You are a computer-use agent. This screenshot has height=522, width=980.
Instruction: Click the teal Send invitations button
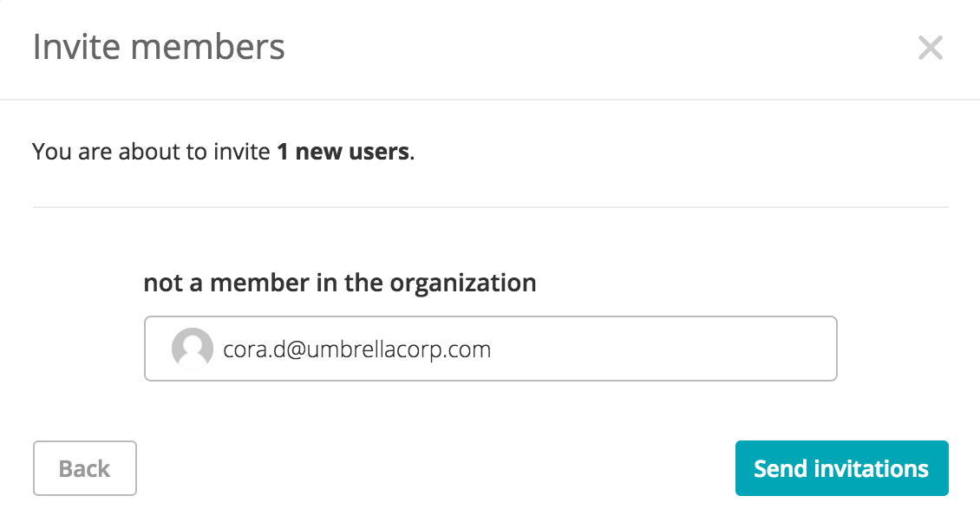[841, 468]
